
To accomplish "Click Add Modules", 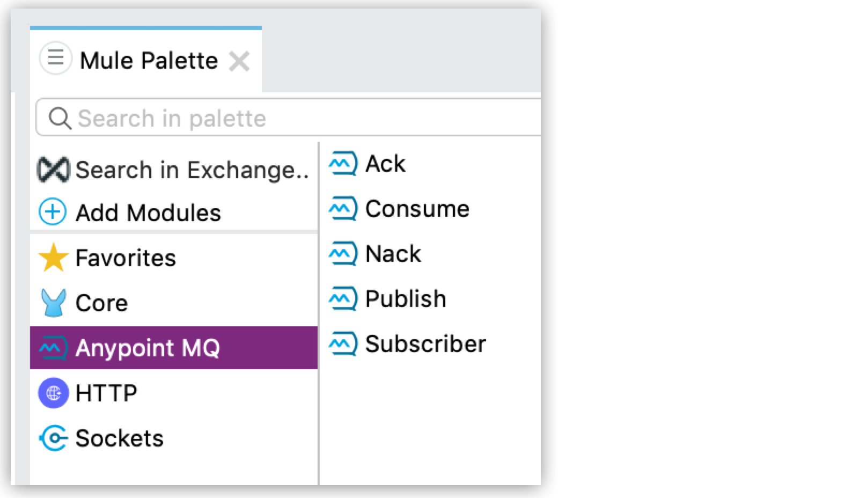I will [148, 213].
